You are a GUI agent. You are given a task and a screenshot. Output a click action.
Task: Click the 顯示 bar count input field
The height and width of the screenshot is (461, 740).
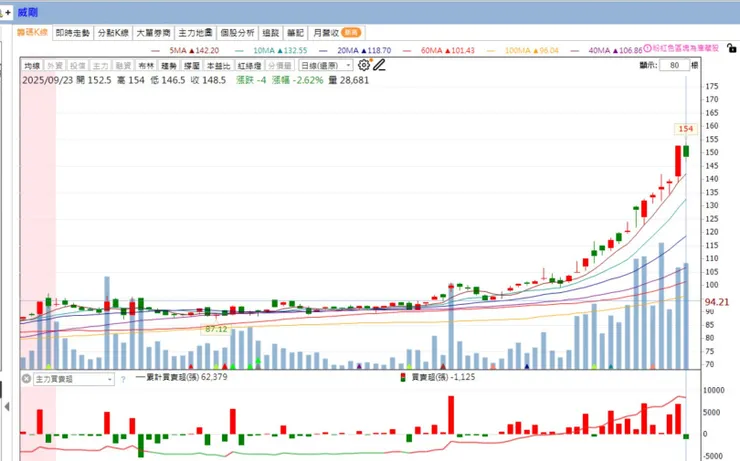click(x=674, y=65)
